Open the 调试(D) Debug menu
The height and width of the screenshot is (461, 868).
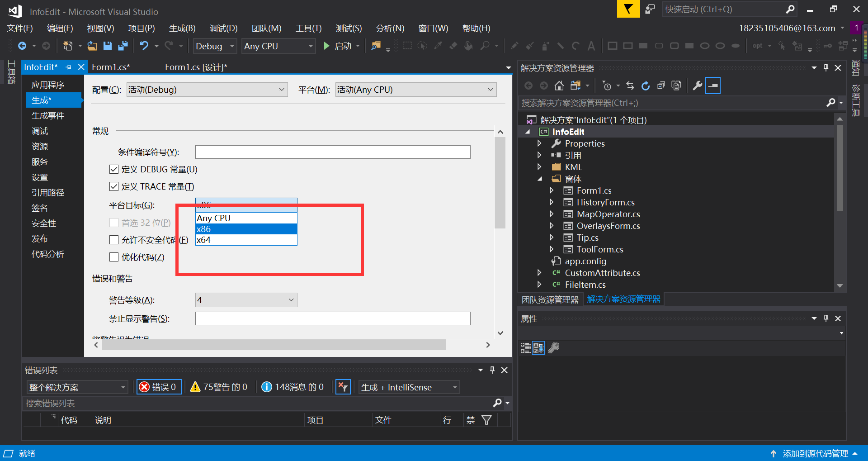[x=223, y=28]
